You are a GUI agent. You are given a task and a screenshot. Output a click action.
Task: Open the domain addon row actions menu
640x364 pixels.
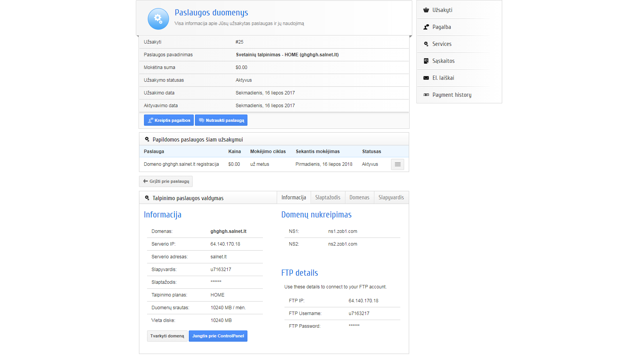click(x=398, y=164)
